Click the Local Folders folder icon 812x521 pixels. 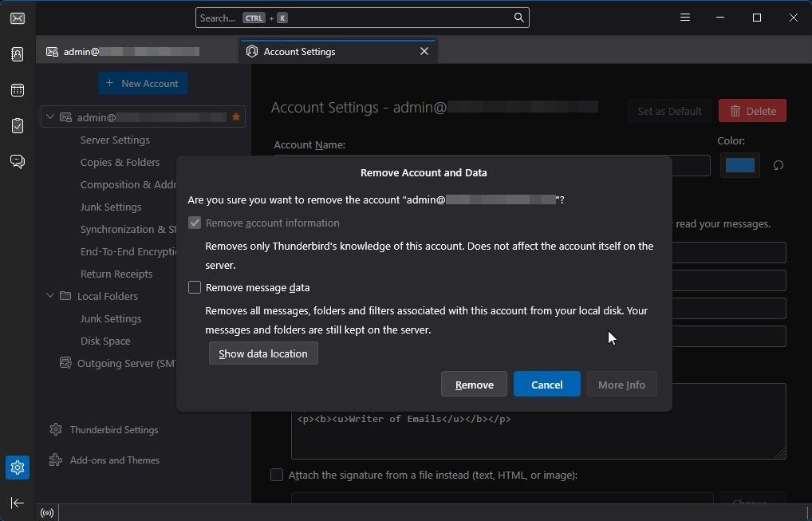65,296
